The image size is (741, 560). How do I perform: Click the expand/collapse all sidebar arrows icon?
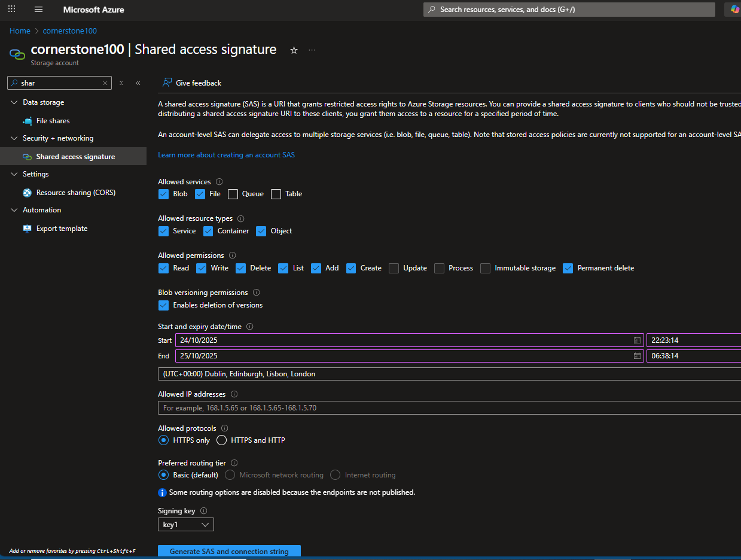tap(121, 83)
